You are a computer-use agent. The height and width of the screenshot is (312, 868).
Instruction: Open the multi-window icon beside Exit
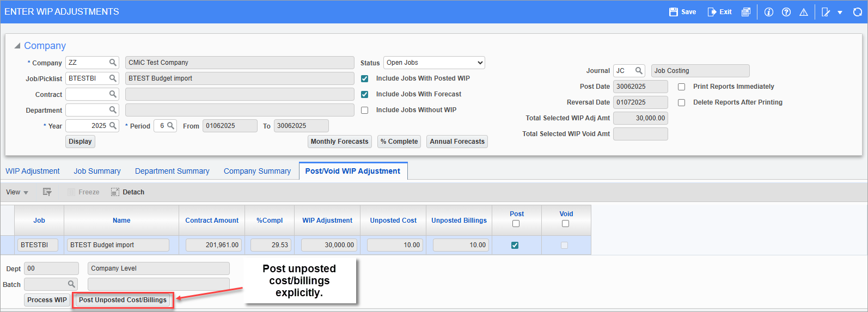coord(746,12)
